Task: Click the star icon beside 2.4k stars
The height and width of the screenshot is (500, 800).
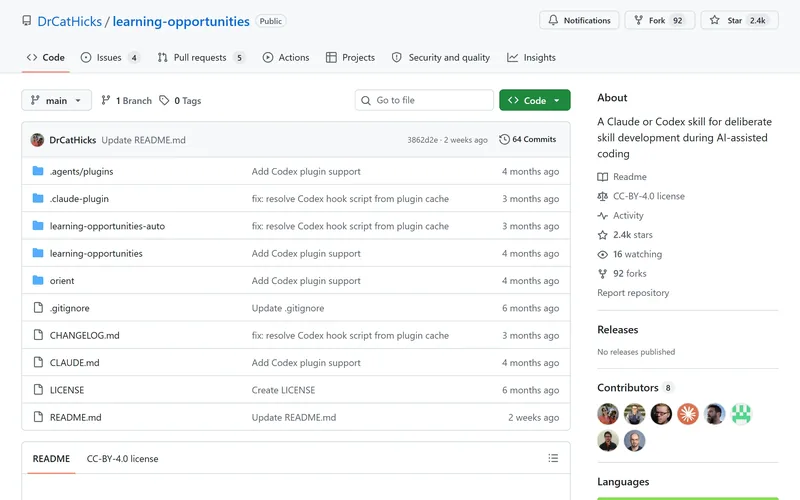Action: point(603,235)
